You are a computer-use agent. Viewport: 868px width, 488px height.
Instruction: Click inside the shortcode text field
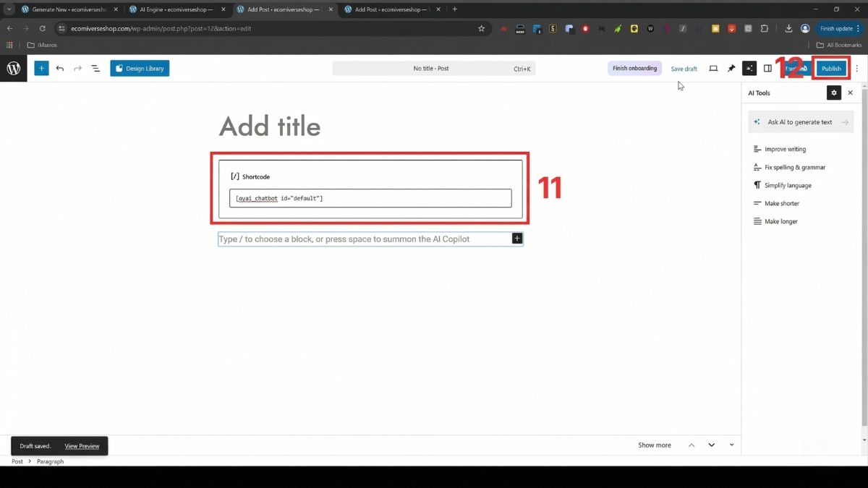point(370,198)
